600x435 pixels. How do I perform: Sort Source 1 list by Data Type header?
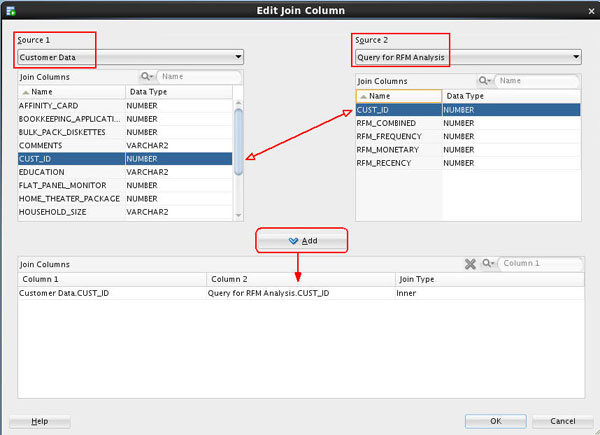(179, 92)
